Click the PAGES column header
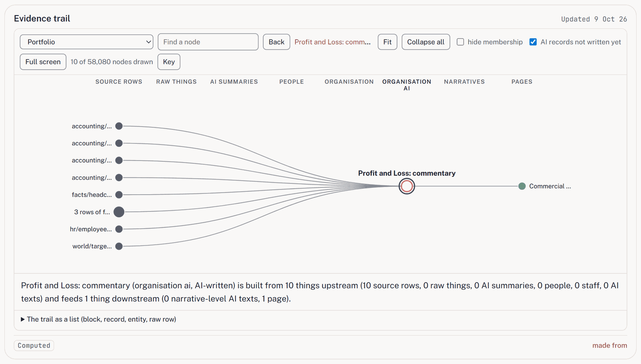Viewport: 641px width, 364px height. point(522,82)
